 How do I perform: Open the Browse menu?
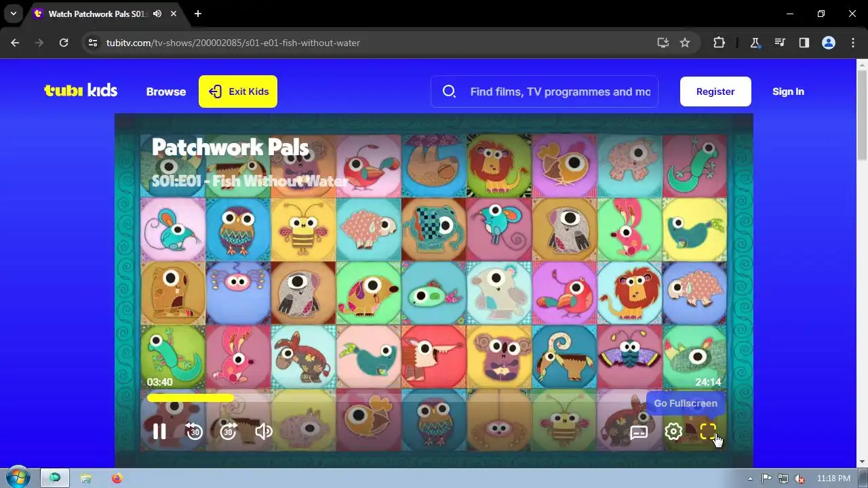pos(166,91)
